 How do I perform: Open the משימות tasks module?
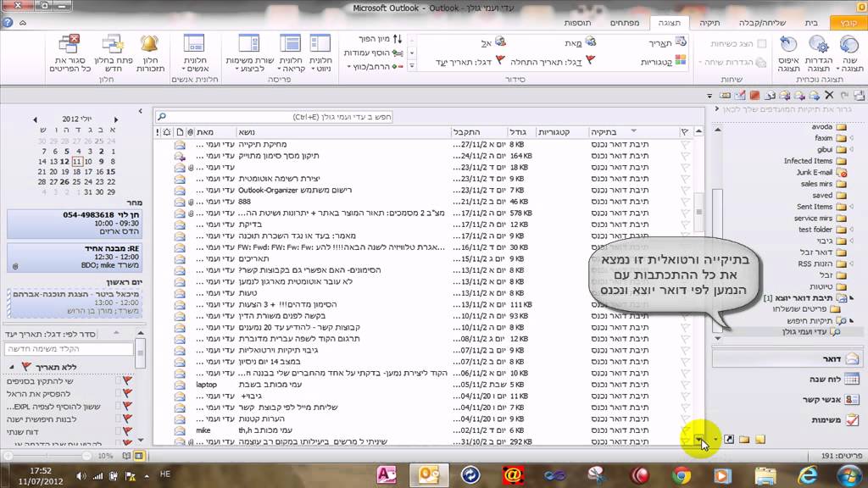[787, 420]
